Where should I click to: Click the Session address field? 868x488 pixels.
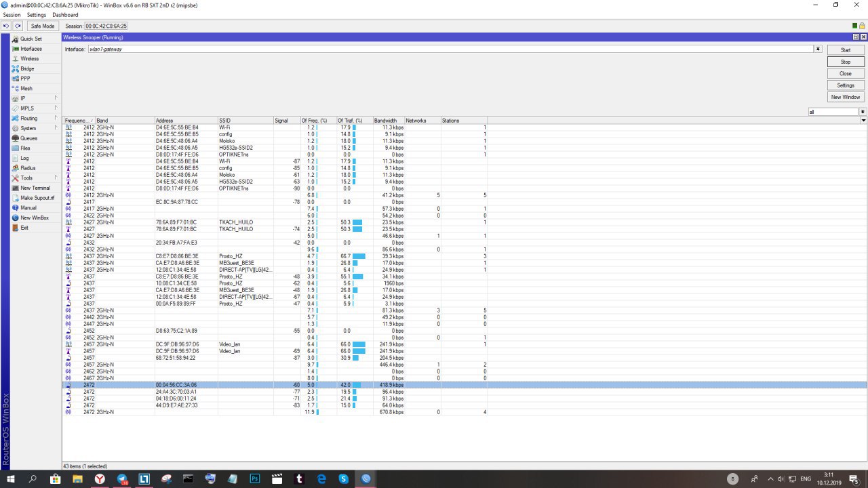pyautogui.click(x=106, y=26)
